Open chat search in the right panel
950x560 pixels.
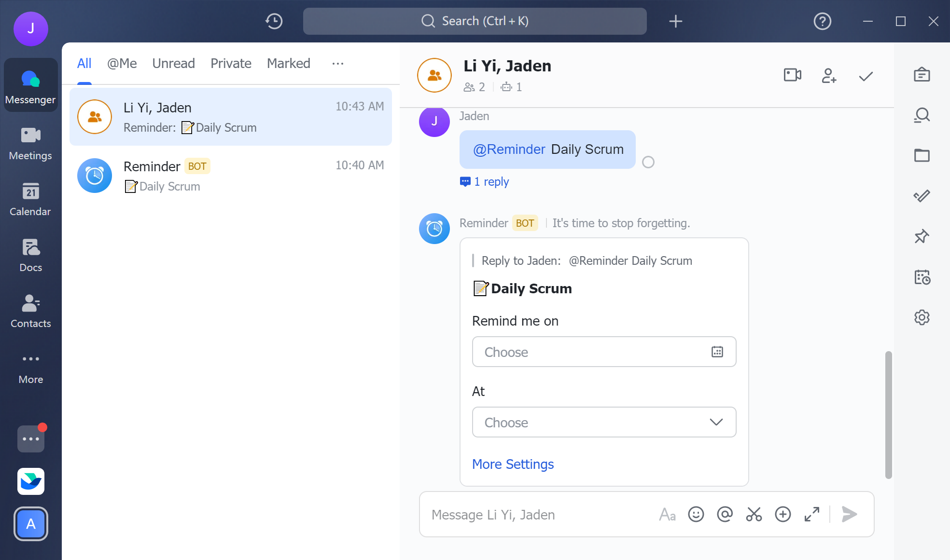coord(922,115)
